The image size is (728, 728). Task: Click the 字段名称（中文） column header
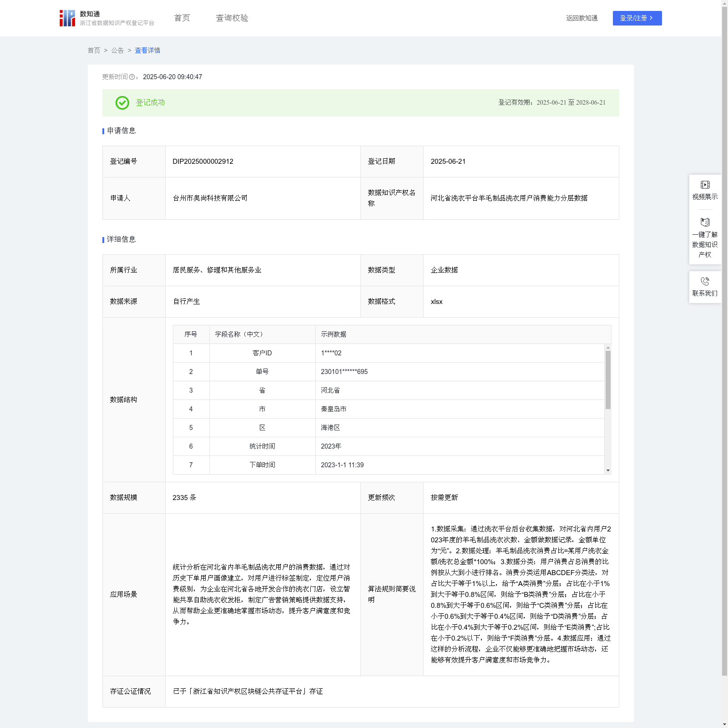pyautogui.click(x=239, y=334)
